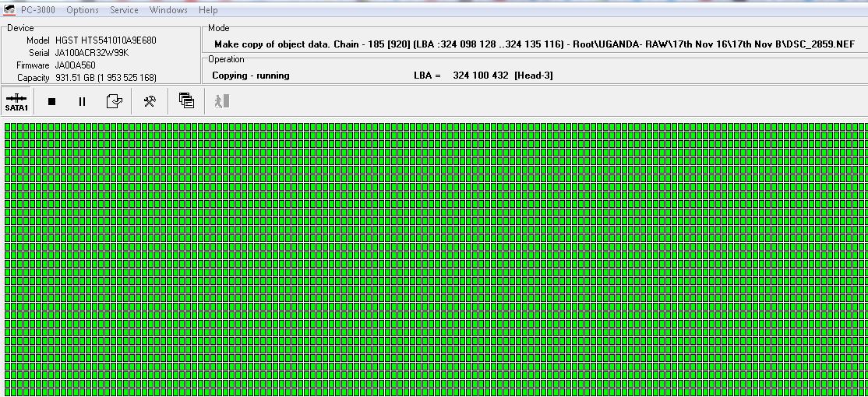Open the task settings hand-and-page icon
Screen dimensions: 868x397
114,101
